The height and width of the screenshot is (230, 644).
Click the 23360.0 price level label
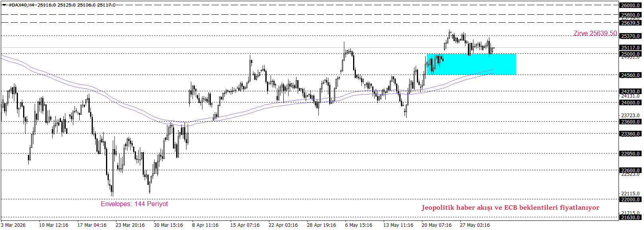(630, 134)
